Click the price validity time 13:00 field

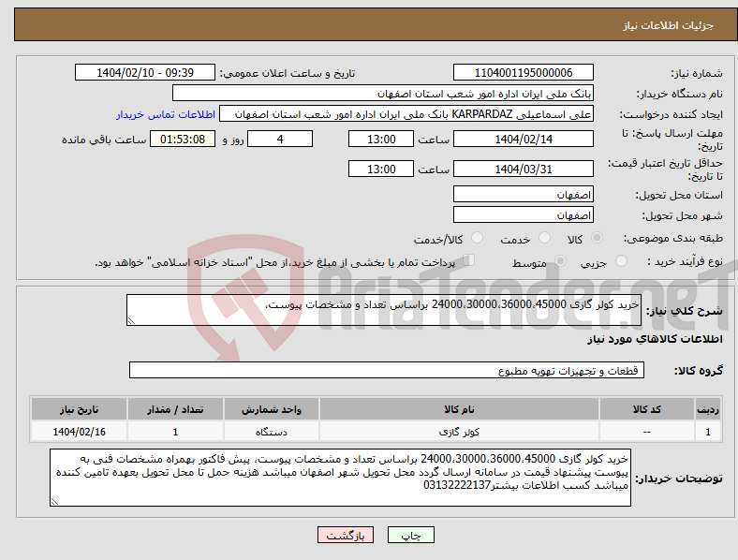point(381,169)
